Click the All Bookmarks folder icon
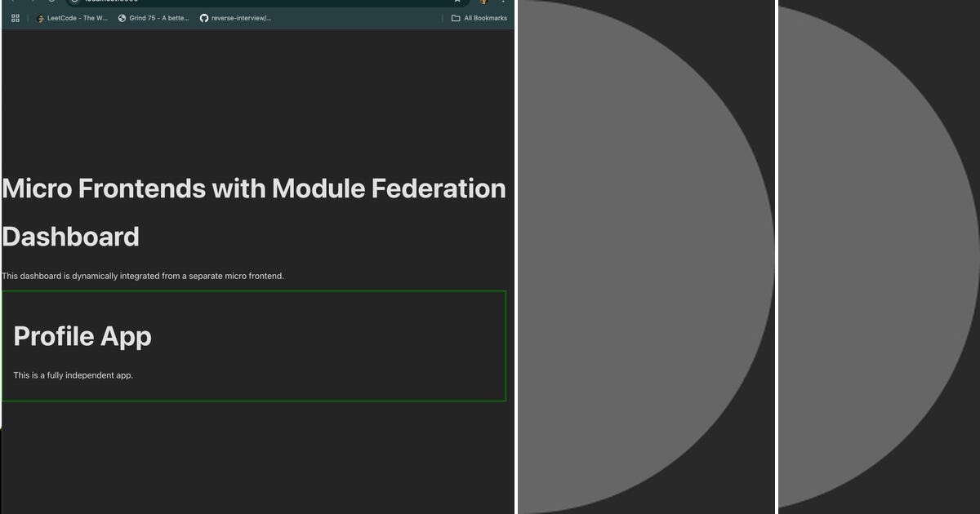Viewport: 980px width, 514px height. 455,17
